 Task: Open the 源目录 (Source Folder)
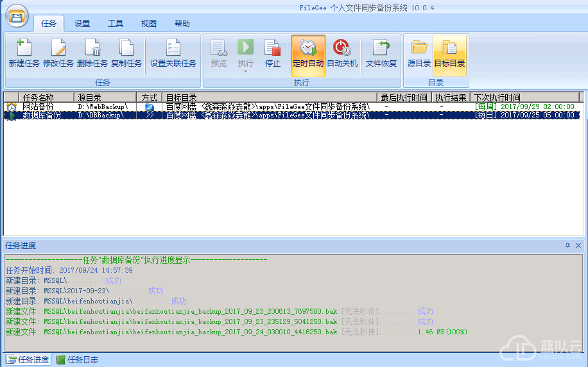[419, 53]
